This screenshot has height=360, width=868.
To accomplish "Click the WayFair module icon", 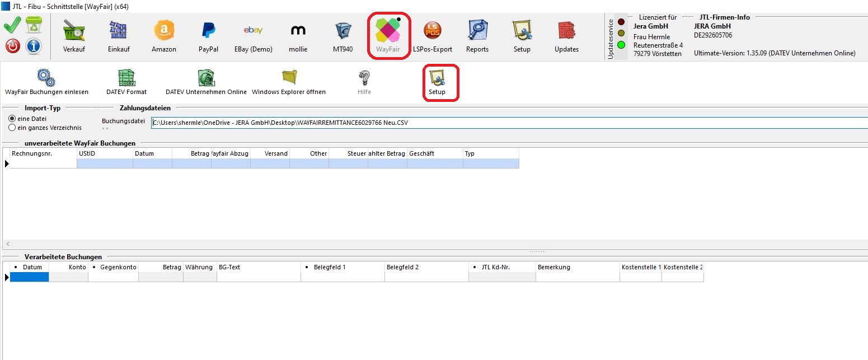I will pos(387,34).
